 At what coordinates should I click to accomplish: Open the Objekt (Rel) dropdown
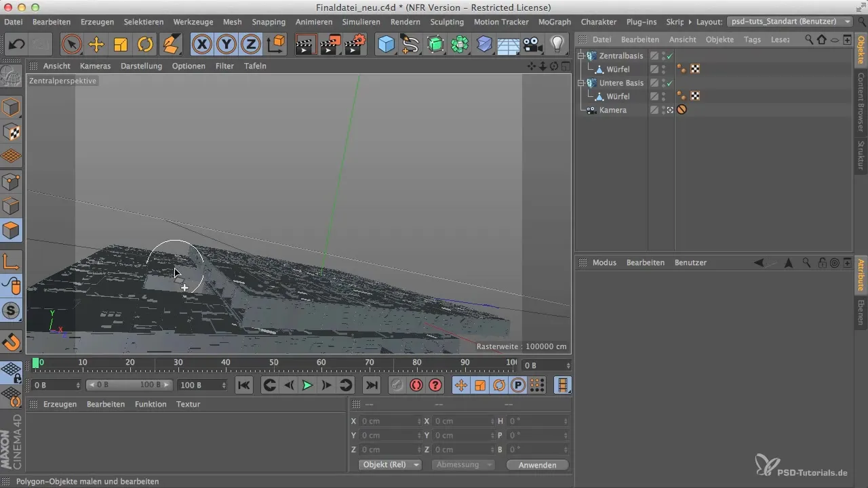point(390,465)
